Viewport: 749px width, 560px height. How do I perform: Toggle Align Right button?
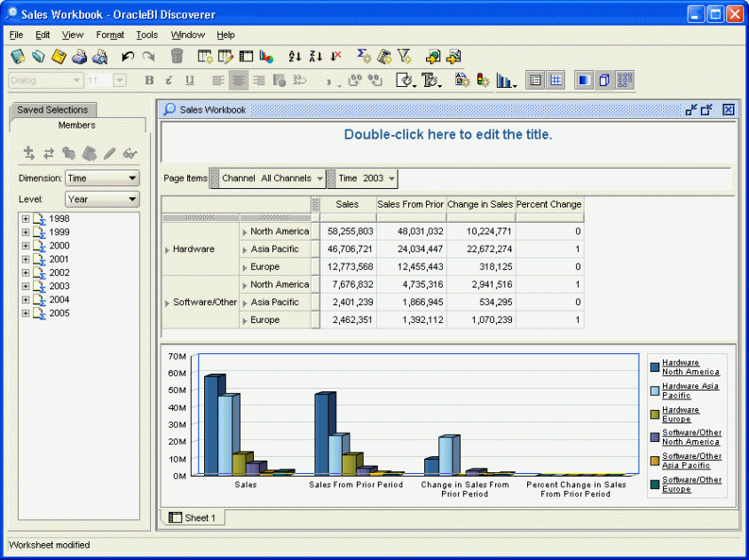point(259,80)
